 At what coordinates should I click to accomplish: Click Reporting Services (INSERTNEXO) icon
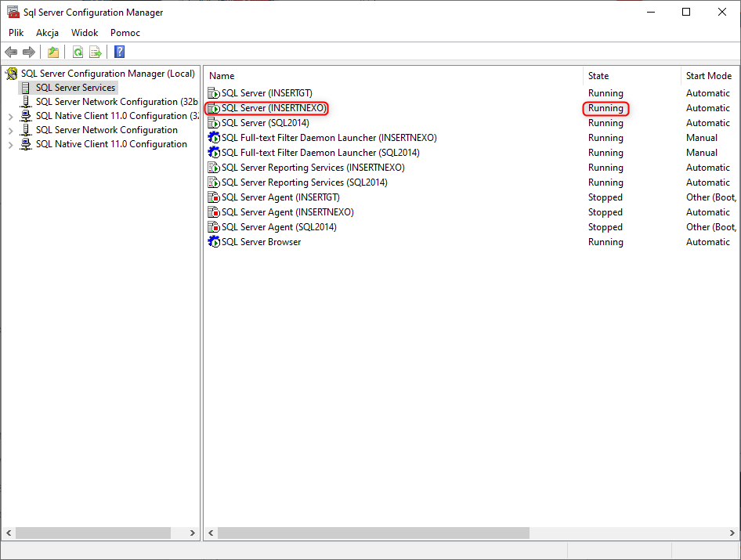coord(214,168)
